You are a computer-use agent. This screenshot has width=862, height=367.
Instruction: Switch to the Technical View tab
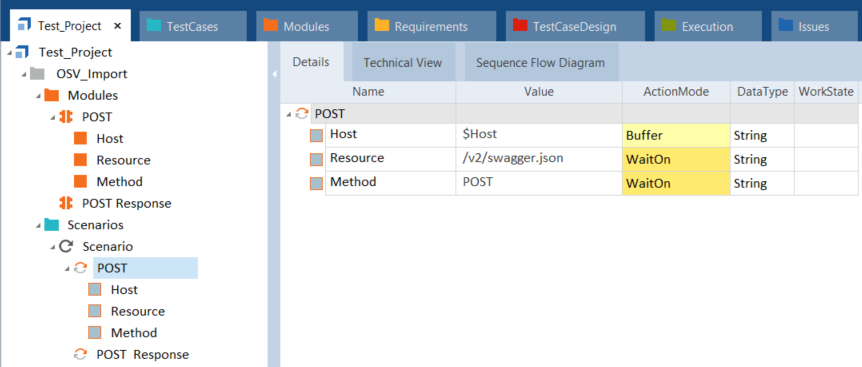point(403,63)
